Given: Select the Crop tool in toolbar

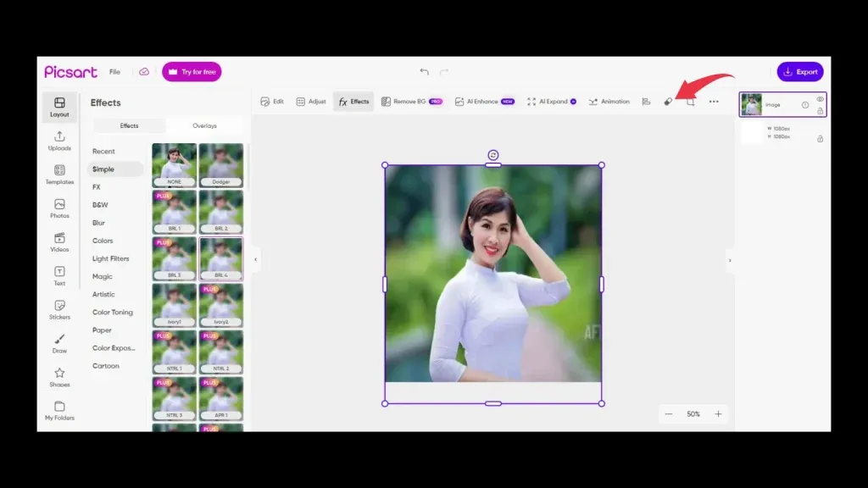Looking at the screenshot, I should click(690, 102).
